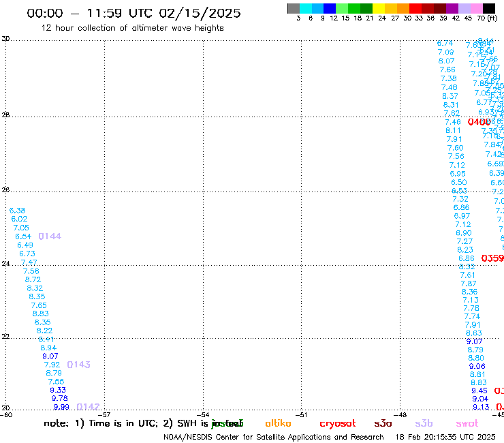The height and width of the screenshot is (443, 504).
Task: Click the wave height value 8.37
Action: pos(450,96)
